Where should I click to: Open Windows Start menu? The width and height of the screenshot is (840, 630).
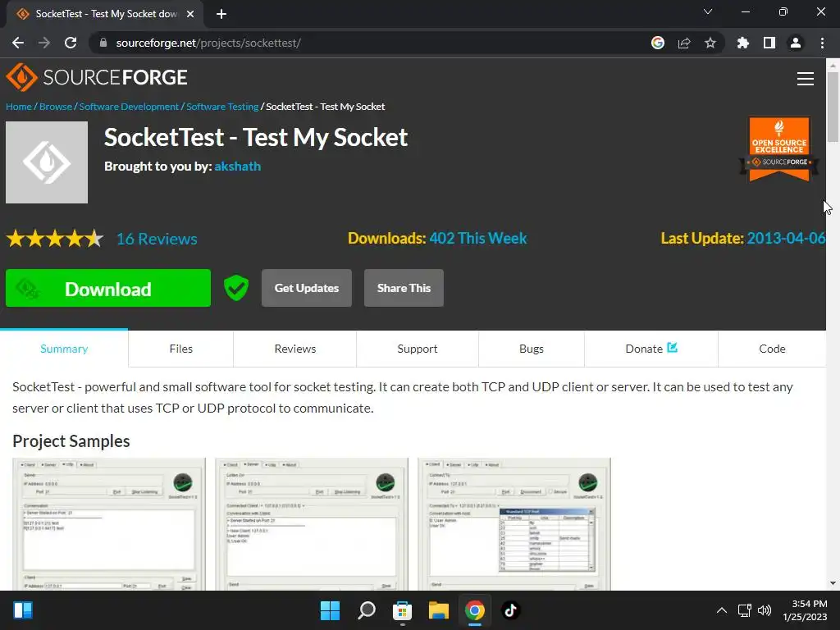(330, 610)
